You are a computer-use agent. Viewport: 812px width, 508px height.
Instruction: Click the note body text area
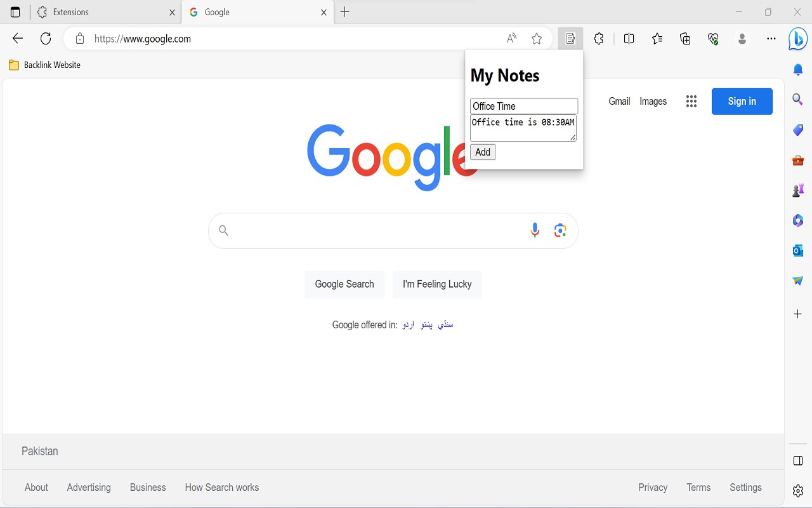point(523,128)
